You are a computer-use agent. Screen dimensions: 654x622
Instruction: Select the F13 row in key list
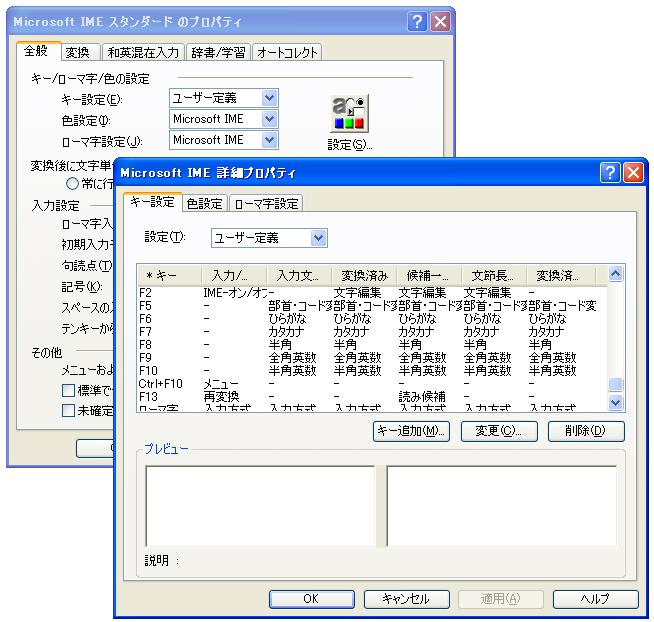pyautogui.click(x=372, y=396)
